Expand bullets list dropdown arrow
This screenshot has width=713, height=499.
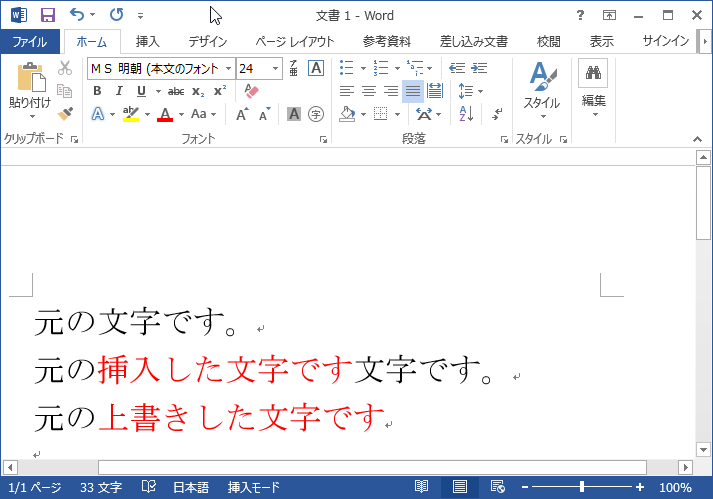[363, 68]
